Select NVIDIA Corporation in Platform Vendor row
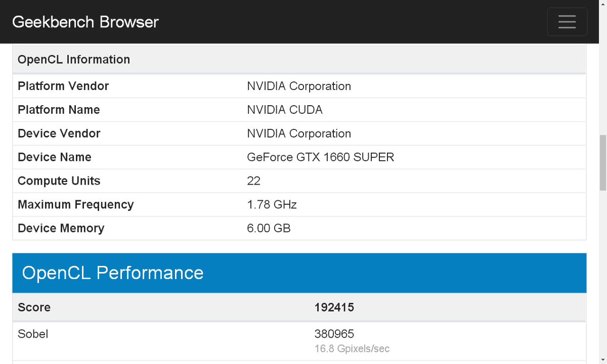Screen dimensions: 607x364 [299, 86]
